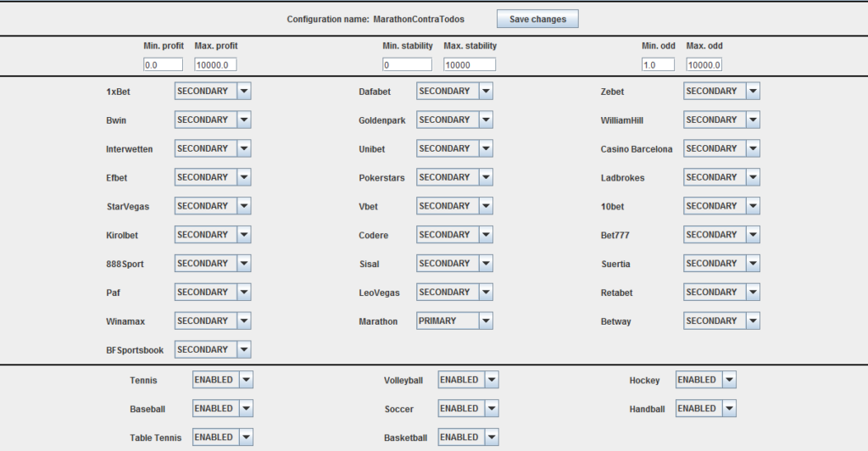Open the 1xBet role dropdown
This screenshot has width=868, height=451.
pos(213,92)
